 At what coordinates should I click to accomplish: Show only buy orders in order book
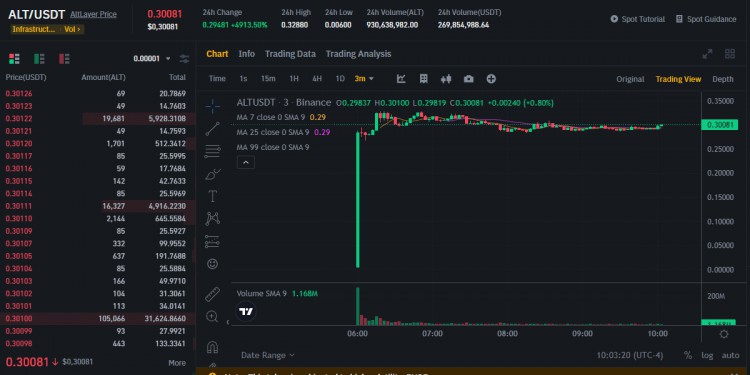(x=39, y=59)
